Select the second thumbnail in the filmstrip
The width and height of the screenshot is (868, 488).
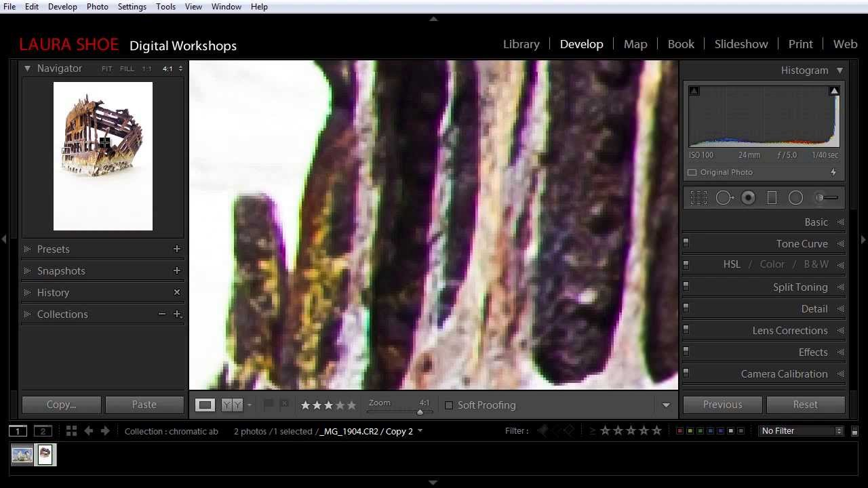[45, 454]
